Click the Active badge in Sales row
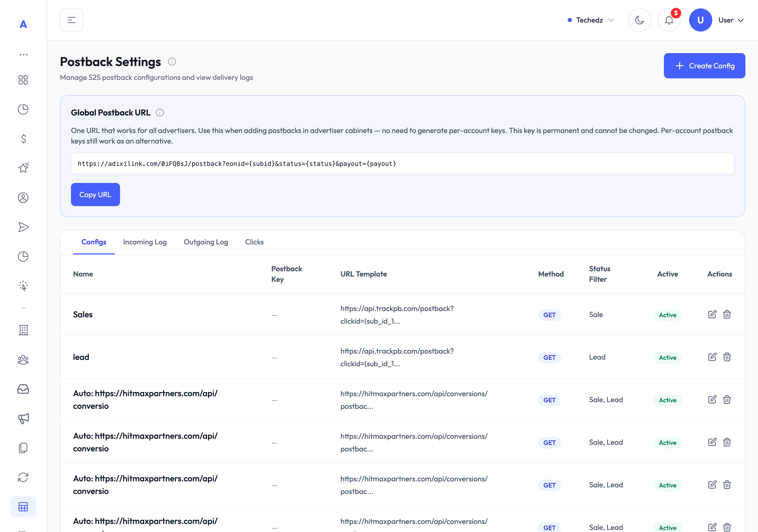Image resolution: width=758 pixels, height=532 pixels. coord(668,315)
